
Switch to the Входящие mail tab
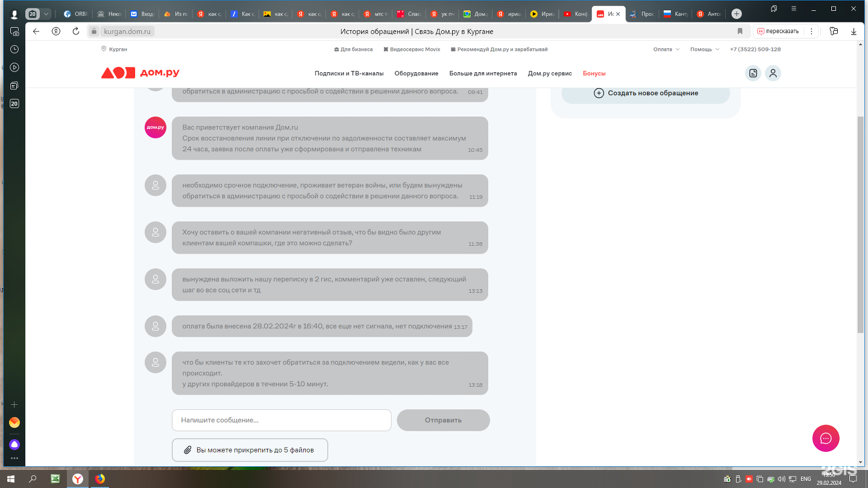tap(142, 14)
